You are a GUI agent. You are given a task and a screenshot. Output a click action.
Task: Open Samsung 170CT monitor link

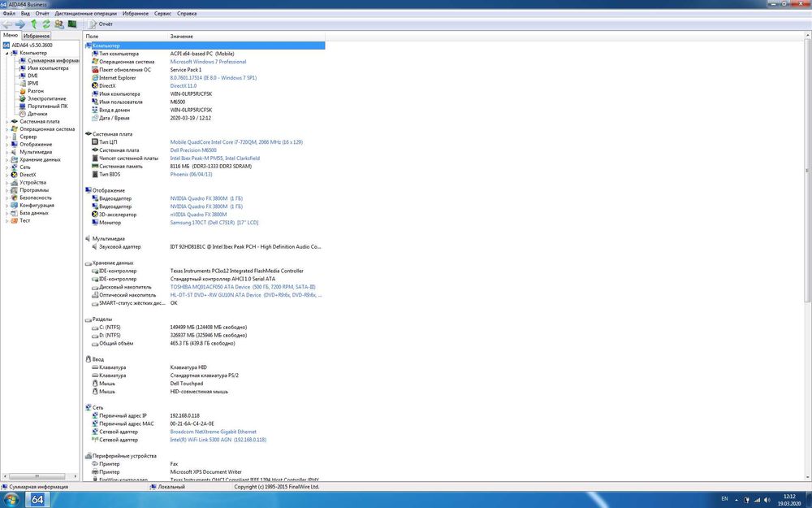tap(214, 223)
